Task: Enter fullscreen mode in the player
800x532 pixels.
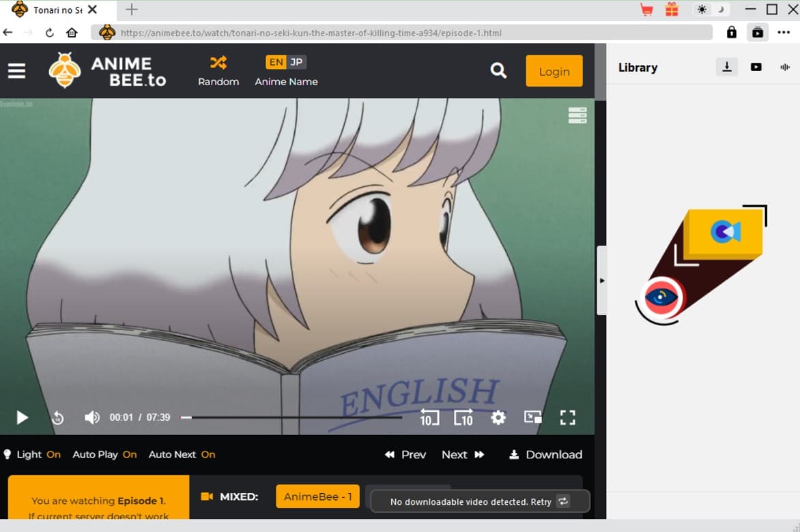Action: (567, 417)
